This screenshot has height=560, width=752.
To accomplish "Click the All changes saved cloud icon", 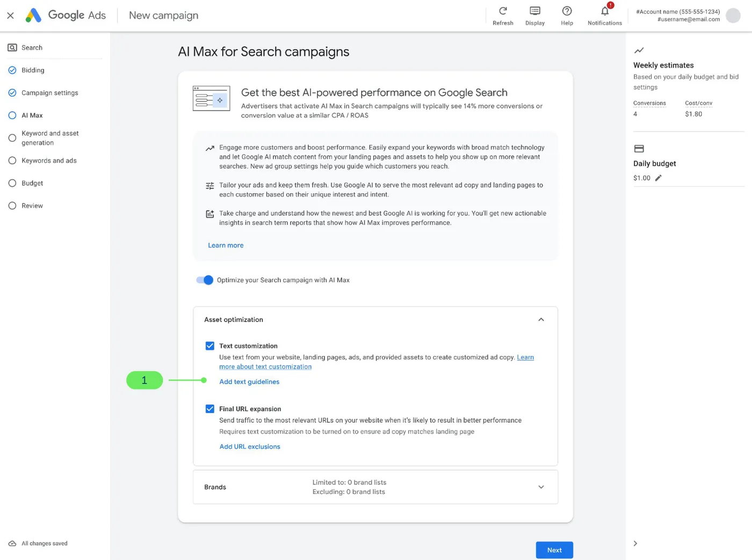I will 12,543.
